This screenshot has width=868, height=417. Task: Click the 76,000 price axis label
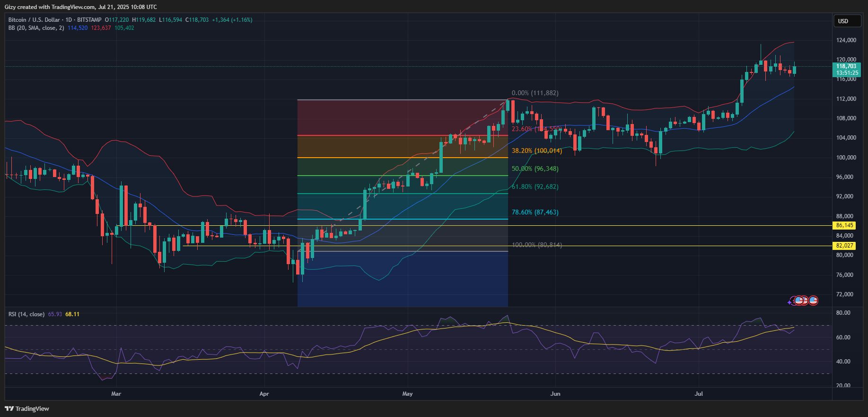coord(845,275)
